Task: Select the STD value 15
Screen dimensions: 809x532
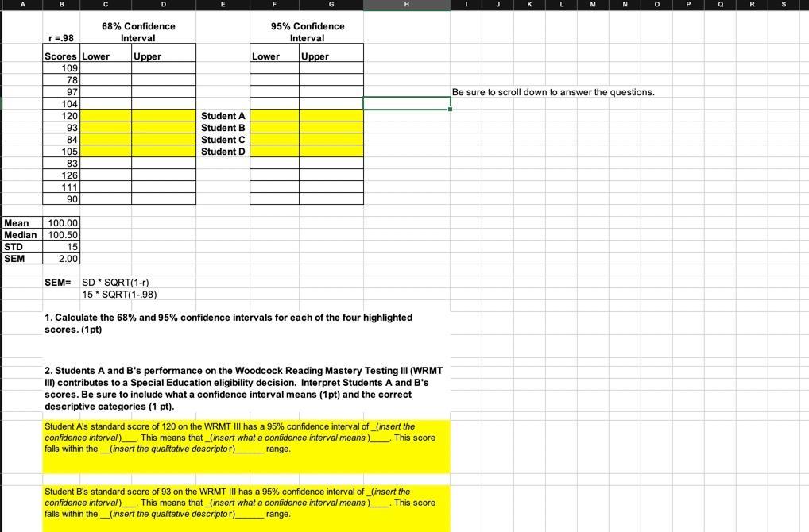Action: click(x=61, y=246)
